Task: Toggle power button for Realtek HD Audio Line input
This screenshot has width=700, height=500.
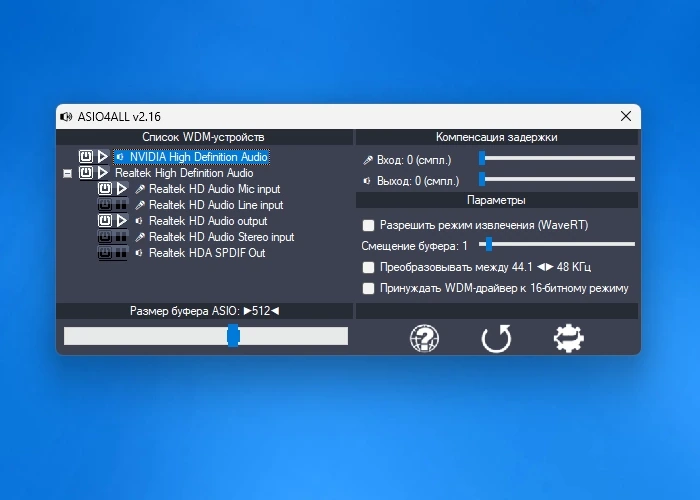Action: point(105,204)
